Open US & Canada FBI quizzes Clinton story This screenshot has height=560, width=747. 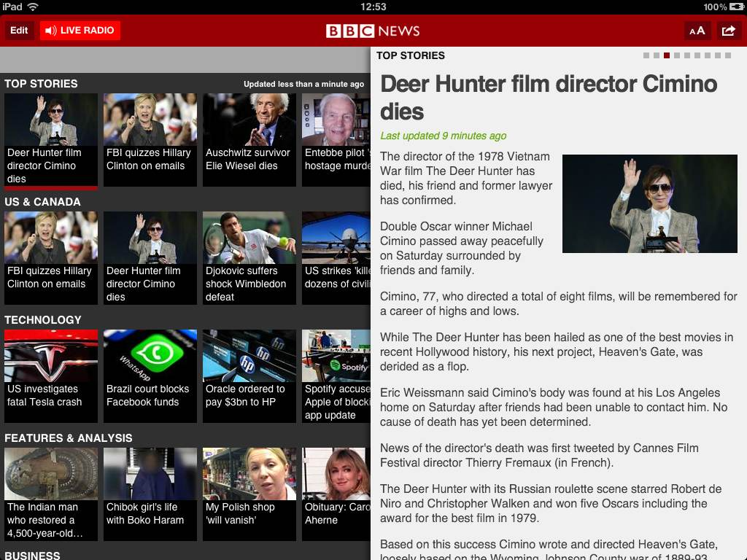51,258
